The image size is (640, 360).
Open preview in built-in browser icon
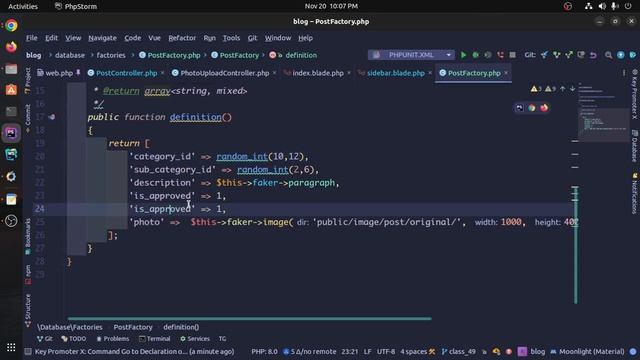[x=519, y=108]
